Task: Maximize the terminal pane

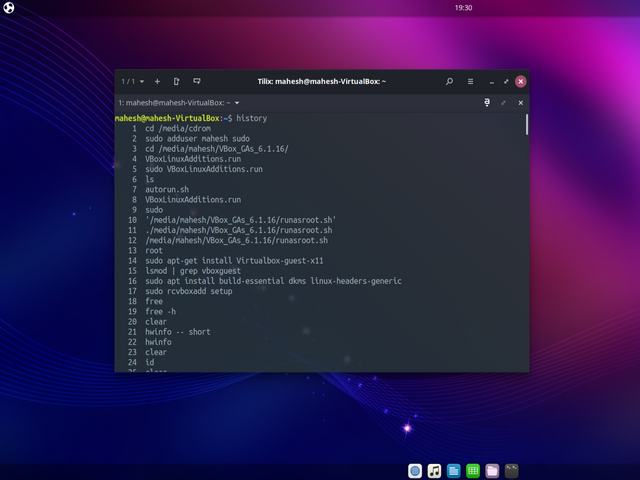Action: pos(504,102)
